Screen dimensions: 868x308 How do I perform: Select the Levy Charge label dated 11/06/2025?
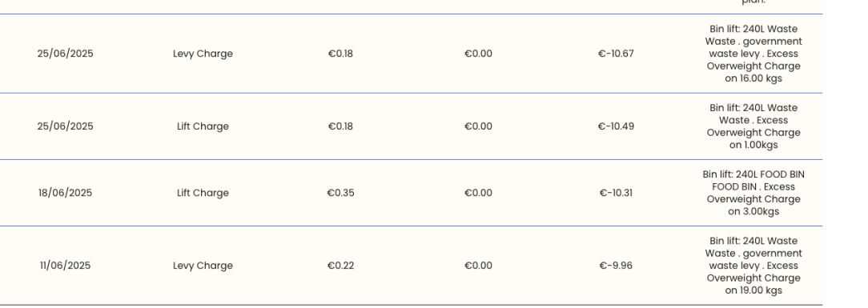[203, 266]
